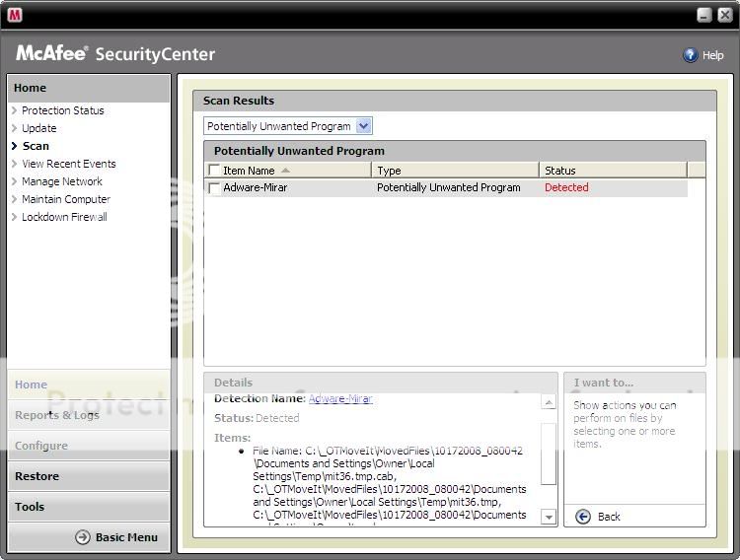The width and height of the screenshot is (740, 560).
Task: Open Manage Network
Action: [62, 181]
